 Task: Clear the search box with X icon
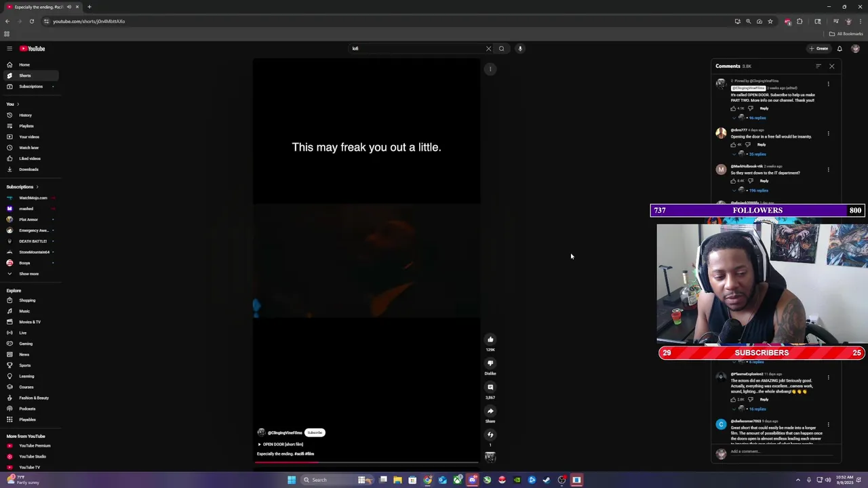[x=488, y=49]
